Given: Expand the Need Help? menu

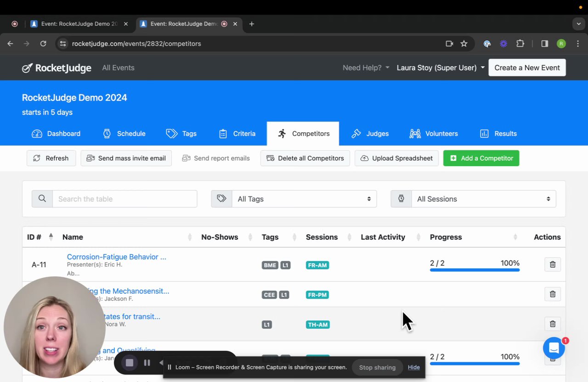Looking at the screenshot, I should pyautogui.click(x=366, y=68).
